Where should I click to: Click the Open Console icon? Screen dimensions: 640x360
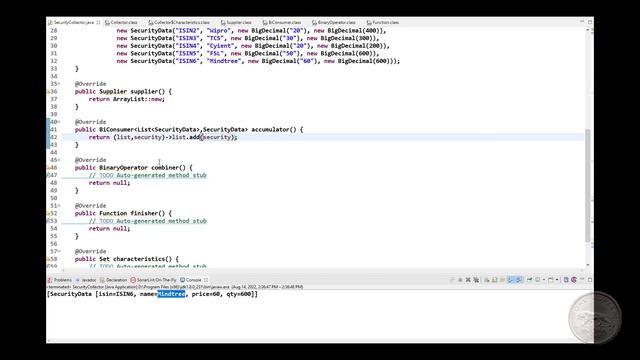coord(550,280)
